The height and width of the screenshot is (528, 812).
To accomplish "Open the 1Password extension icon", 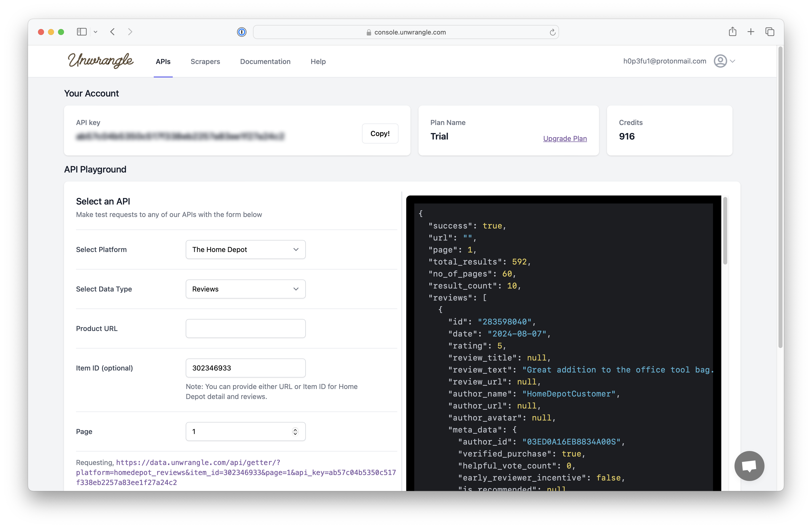I will (241, 32).
